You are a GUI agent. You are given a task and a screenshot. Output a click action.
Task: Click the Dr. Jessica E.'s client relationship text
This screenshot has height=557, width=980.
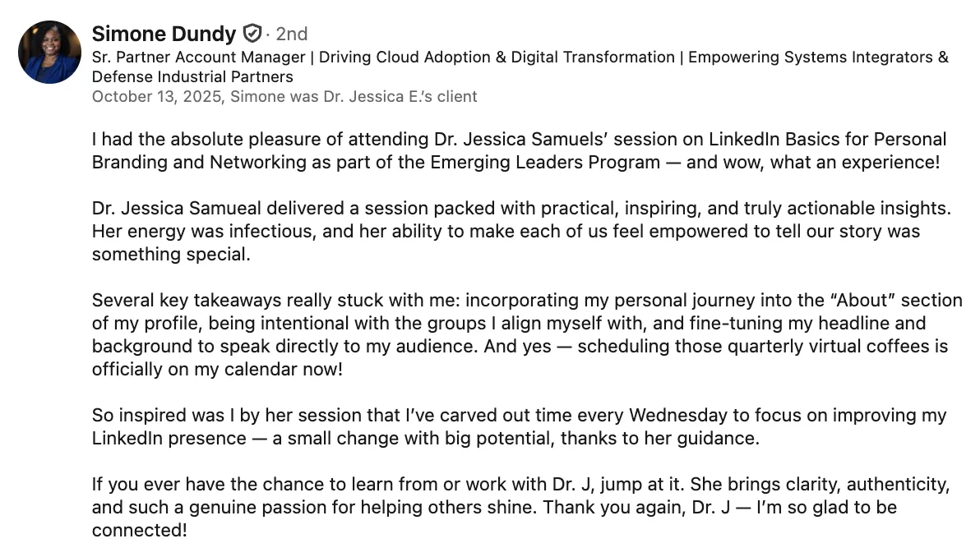click(400, 97)
